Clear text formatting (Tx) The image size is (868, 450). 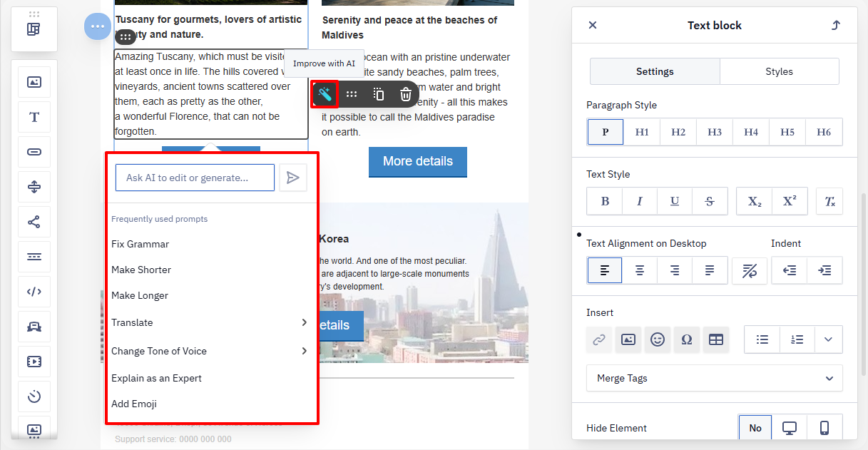[830, 201]
